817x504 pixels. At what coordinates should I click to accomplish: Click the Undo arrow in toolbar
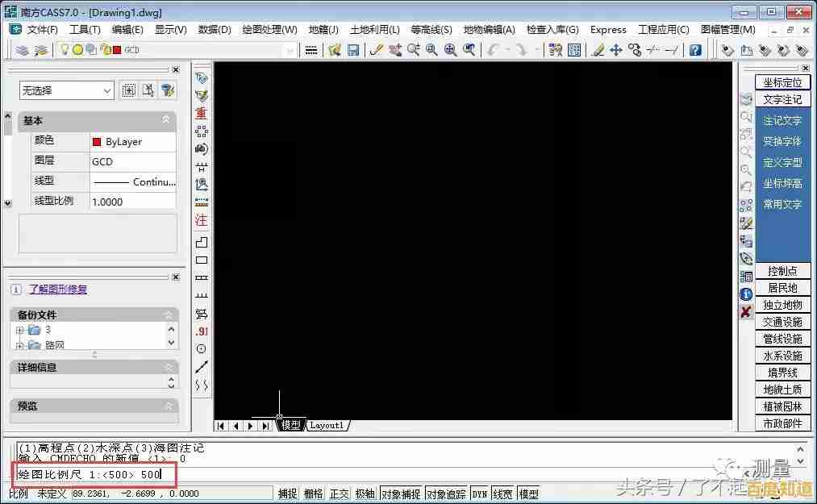494,50
